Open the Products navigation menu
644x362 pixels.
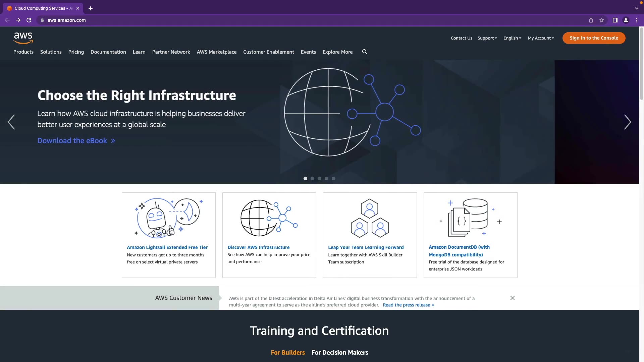(x=23, y=52)
